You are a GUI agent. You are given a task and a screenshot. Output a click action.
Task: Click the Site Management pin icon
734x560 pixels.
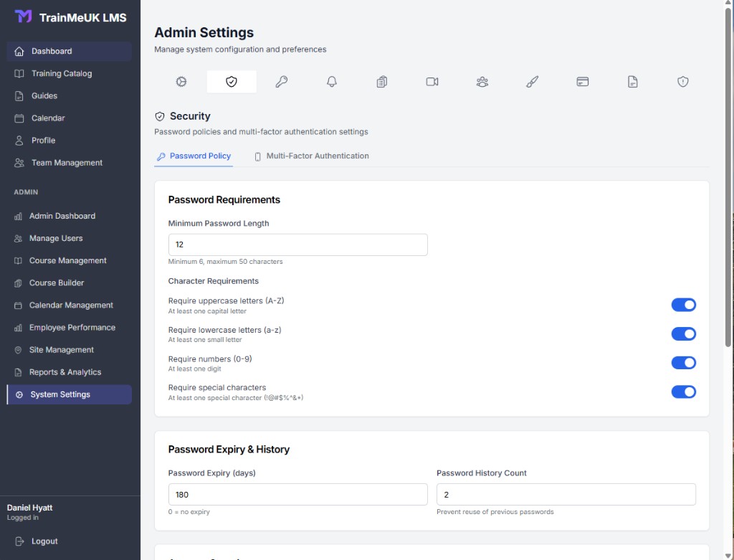pyautogui.click(x=18, y=350)
